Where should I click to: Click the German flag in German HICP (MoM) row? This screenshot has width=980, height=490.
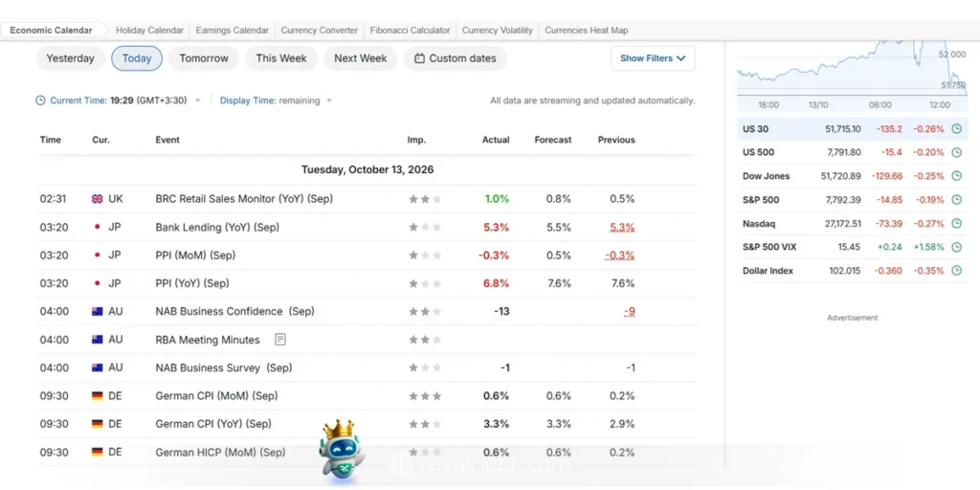(x=97, y=452)
